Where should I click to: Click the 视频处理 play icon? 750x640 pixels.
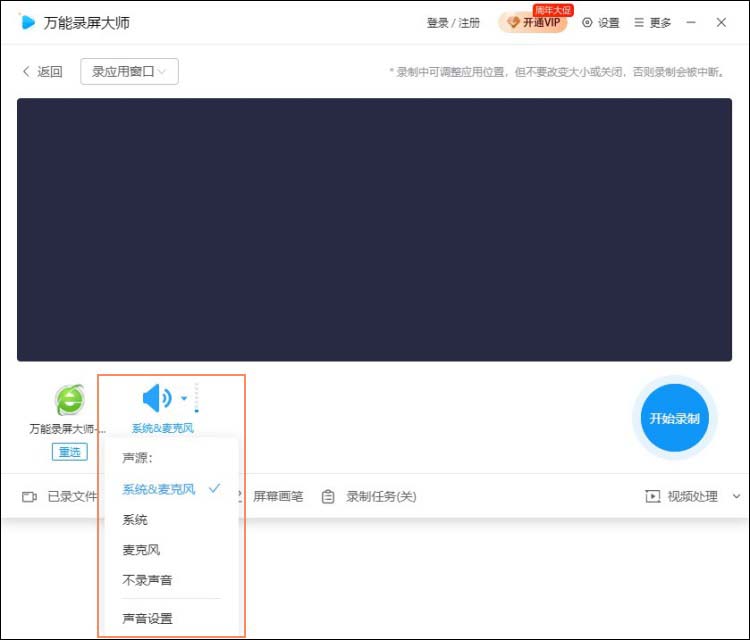click(653, 496)
